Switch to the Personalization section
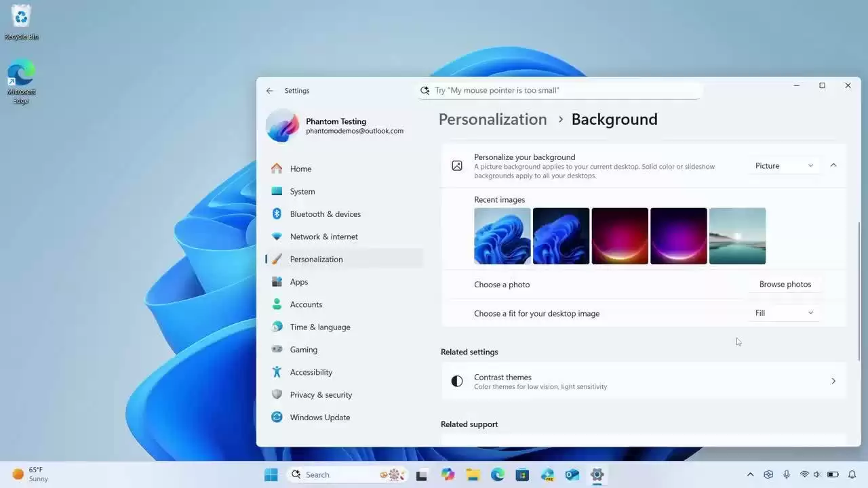 [316, 259]
